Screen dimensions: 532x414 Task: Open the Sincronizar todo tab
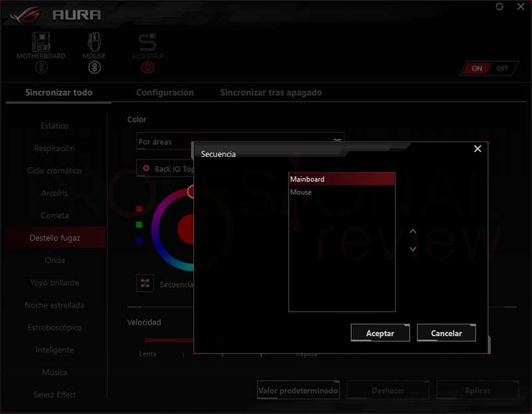pyautogui.click(x=59, y=92)
